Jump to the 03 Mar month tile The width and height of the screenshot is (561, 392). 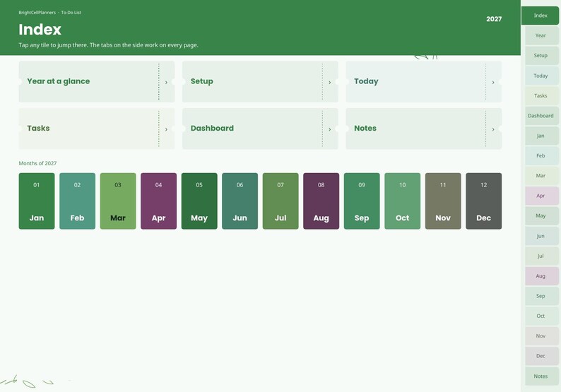(118, 201)
